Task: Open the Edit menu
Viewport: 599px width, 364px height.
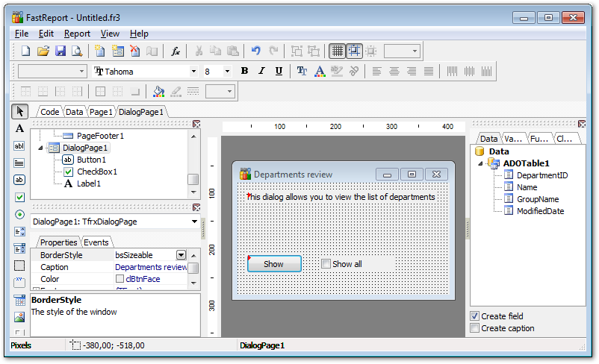Action: (46, 34)
